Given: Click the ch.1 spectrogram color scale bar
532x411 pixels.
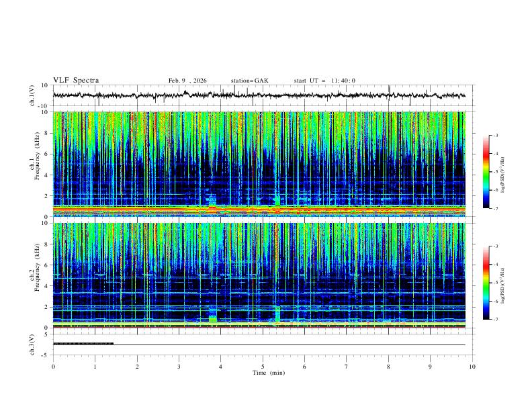Looking at the screenshot, I should tap(486, 172).
